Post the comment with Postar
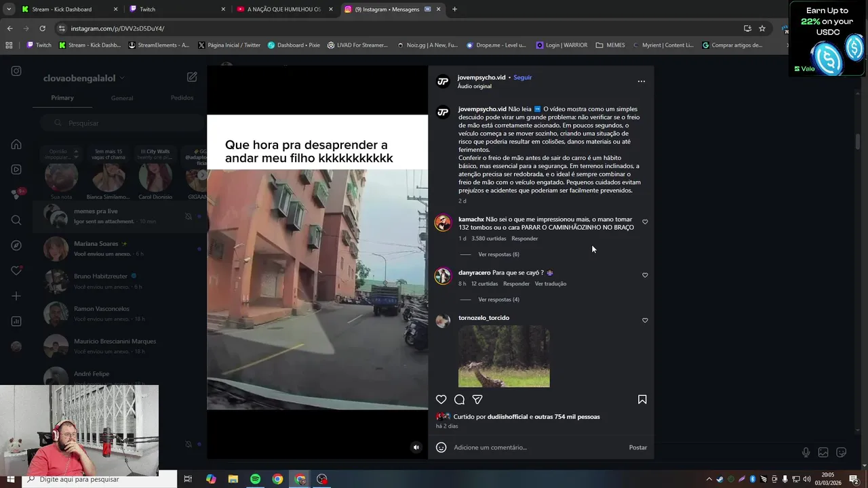The width and height of the screenshot is (868, 488). point(638,447)
